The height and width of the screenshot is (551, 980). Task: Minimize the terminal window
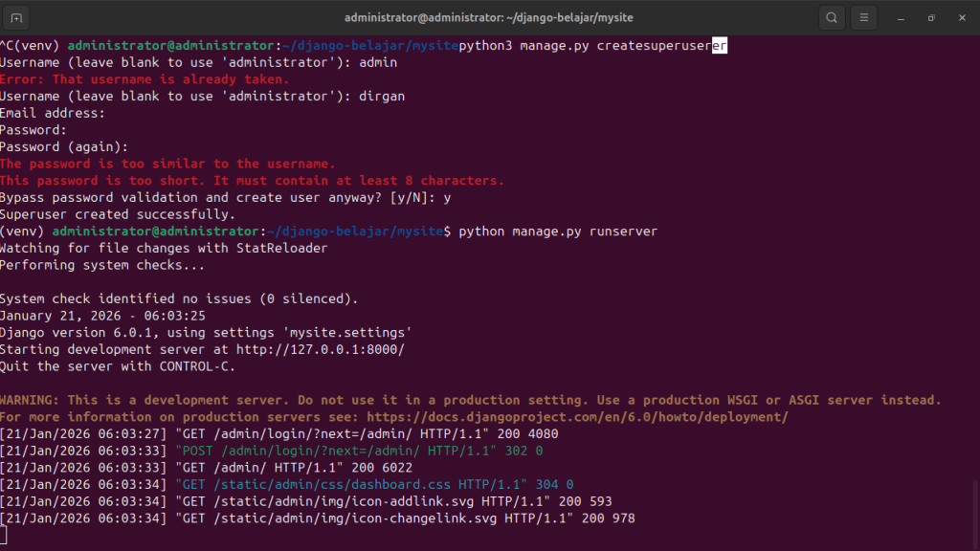[x=900, y=17]
